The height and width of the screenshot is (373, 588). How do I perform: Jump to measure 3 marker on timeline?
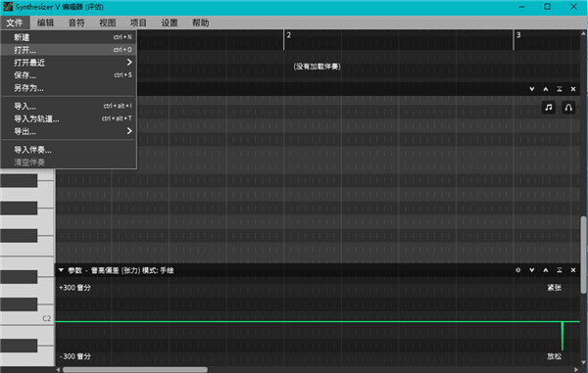(518, 35)
